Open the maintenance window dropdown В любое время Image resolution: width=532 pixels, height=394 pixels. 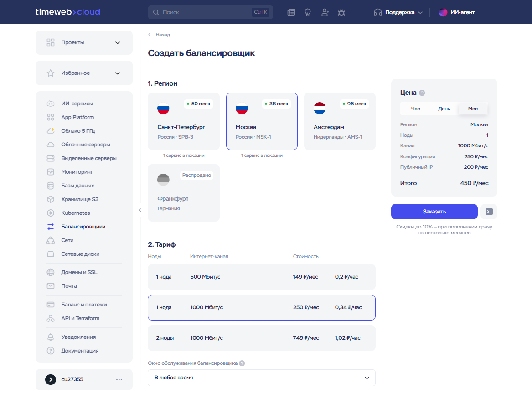point(262,378)
